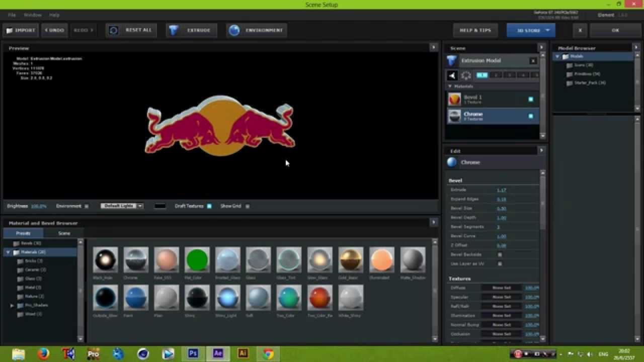Click the Undo button

point(54,30)
